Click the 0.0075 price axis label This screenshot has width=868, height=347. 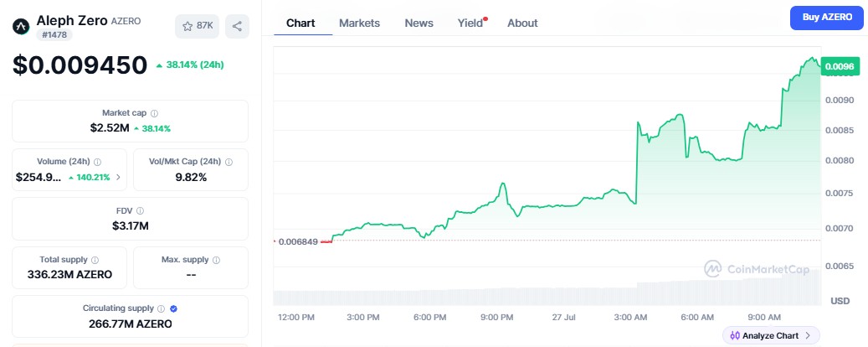pyautogui.click(x=839, y=194)
